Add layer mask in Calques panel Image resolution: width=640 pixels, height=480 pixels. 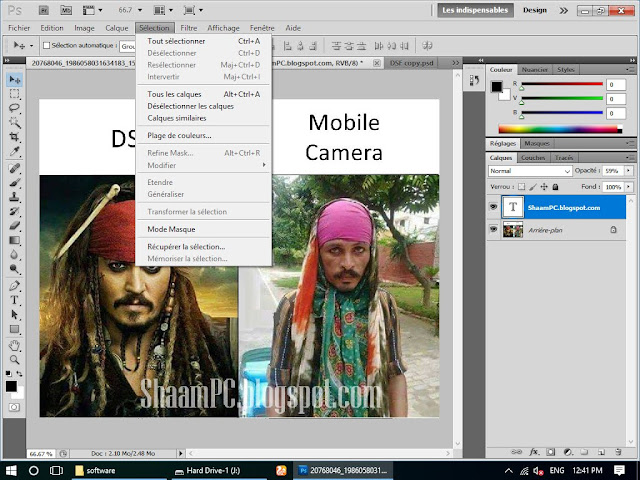click(551, 452)
